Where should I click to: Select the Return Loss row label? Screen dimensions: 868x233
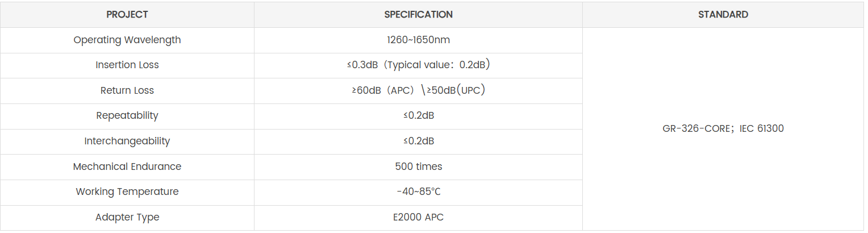[x=127, y=90]
